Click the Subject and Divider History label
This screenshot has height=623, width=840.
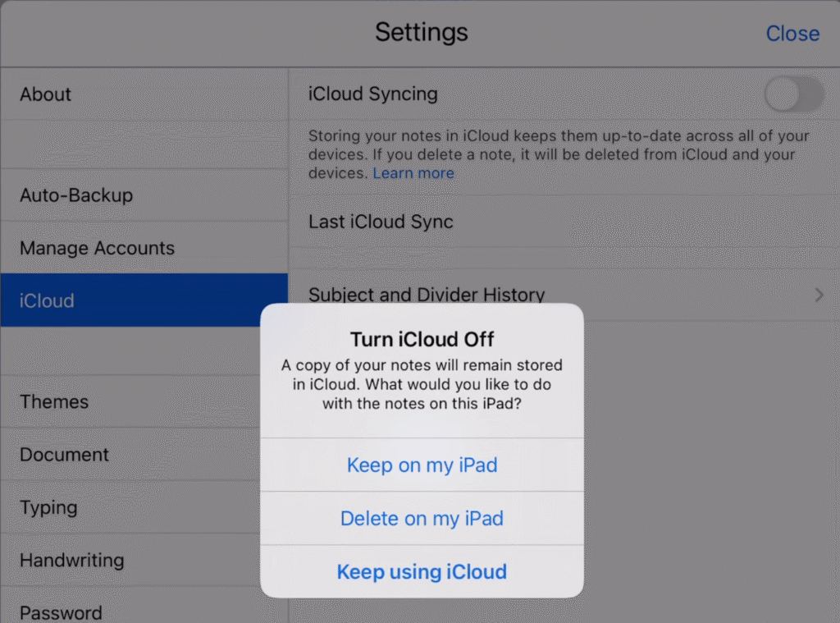click(x=427, y=295)
